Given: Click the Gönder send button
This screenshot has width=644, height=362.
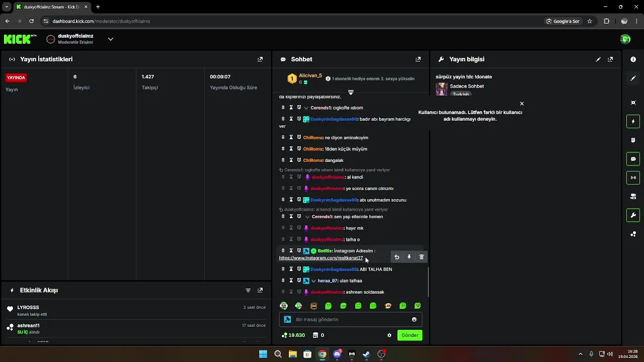Looking at the screenshot, I should tap(410, 335).
